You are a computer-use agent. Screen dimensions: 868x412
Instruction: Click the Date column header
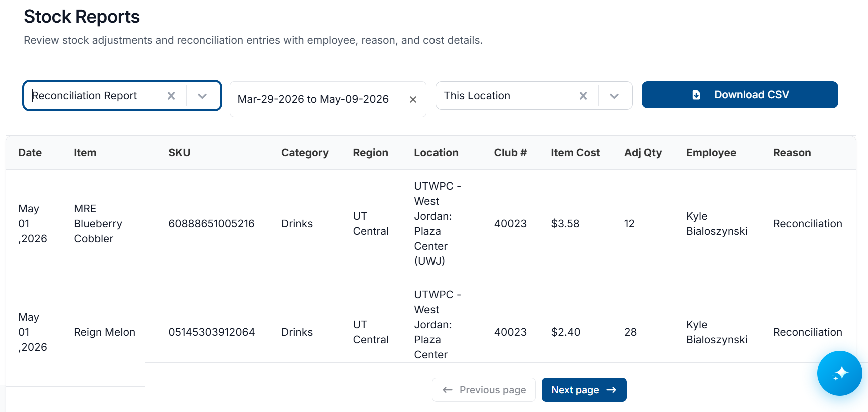30,153
